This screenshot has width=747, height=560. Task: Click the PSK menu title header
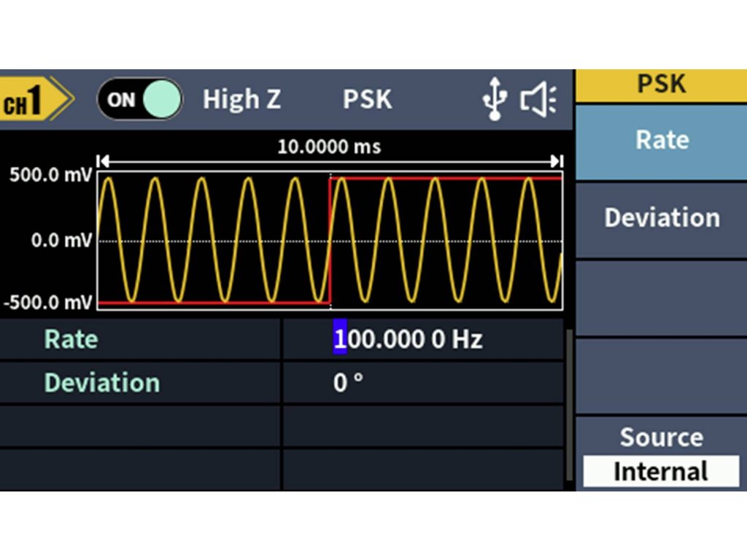(x=662, y=85)
